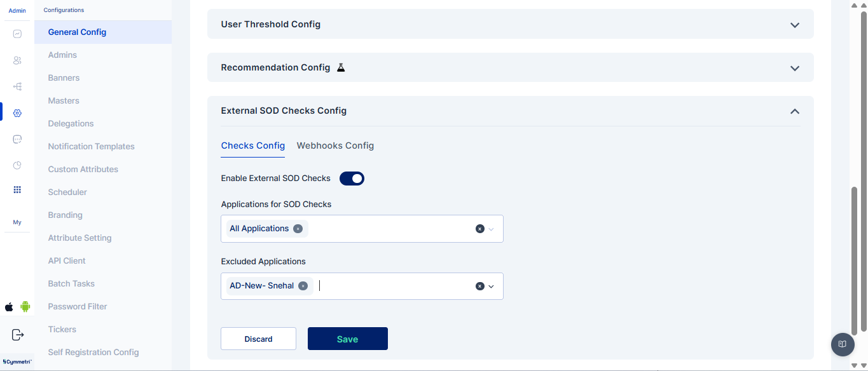Click the apps grid icon in sidebar
The width and height of the screenshot is (868, 371).
[x=17, y=190]
